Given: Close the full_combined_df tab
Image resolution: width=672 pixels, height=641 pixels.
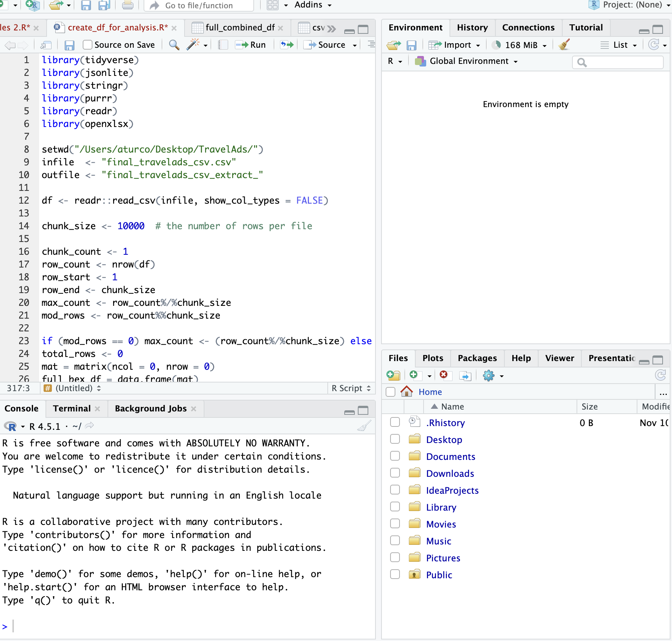Looking at the screenshot, I should tap(280, 28).
